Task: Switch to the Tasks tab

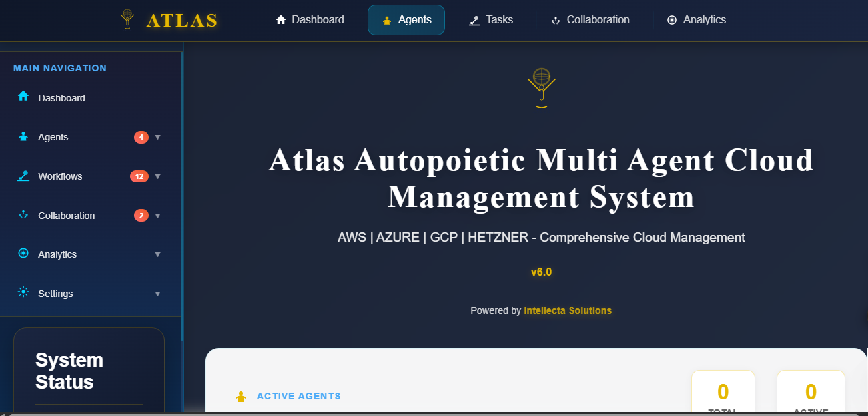Action: click(x=491, y=20)
